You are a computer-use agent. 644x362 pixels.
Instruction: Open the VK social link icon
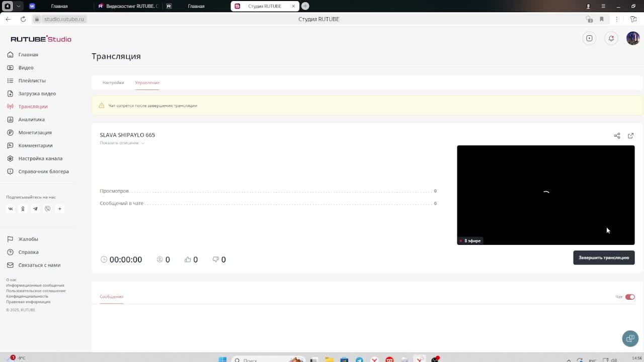(x=11, y=209)
